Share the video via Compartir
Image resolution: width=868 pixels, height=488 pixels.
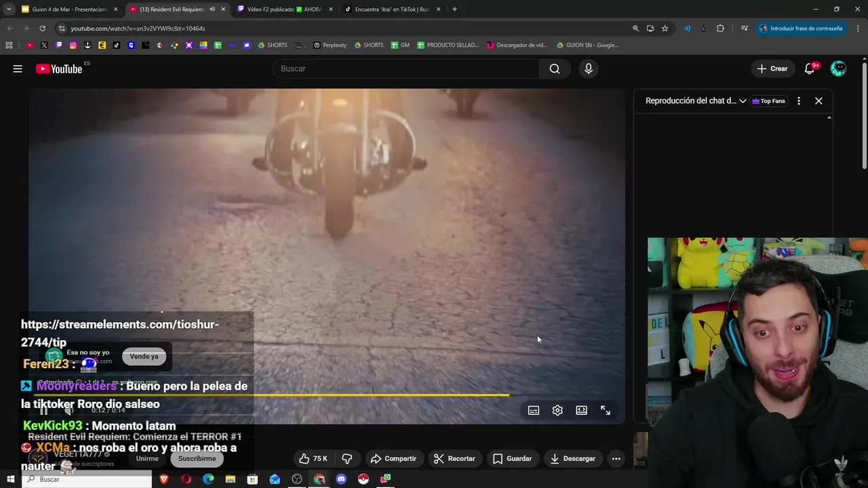(394, 459)
